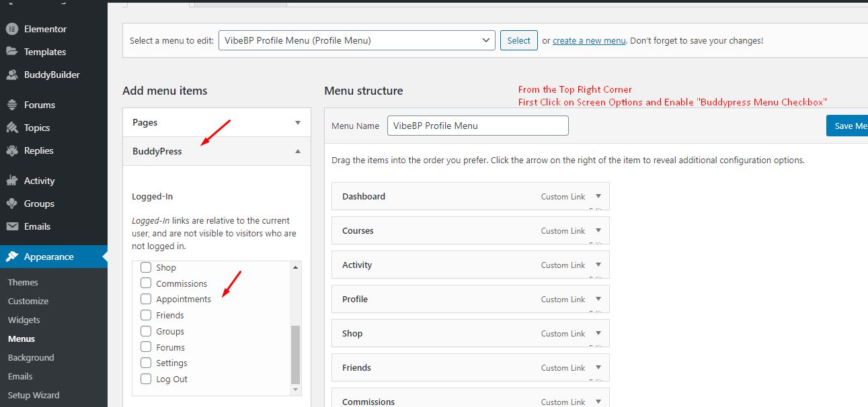Click the Emails envelope icon

click(11, 226)
